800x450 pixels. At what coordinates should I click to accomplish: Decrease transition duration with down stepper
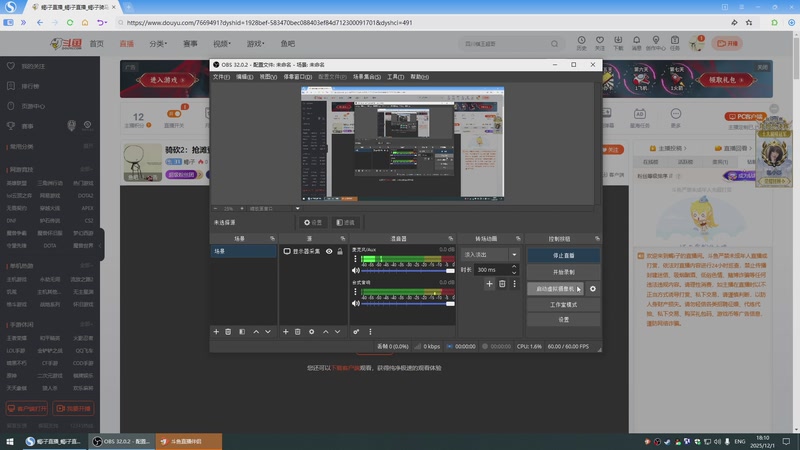tap(514, 272)
